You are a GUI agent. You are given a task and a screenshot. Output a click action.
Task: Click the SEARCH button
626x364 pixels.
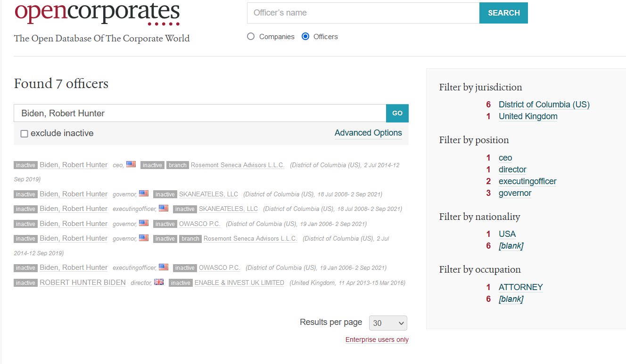(x=503, y=13)
